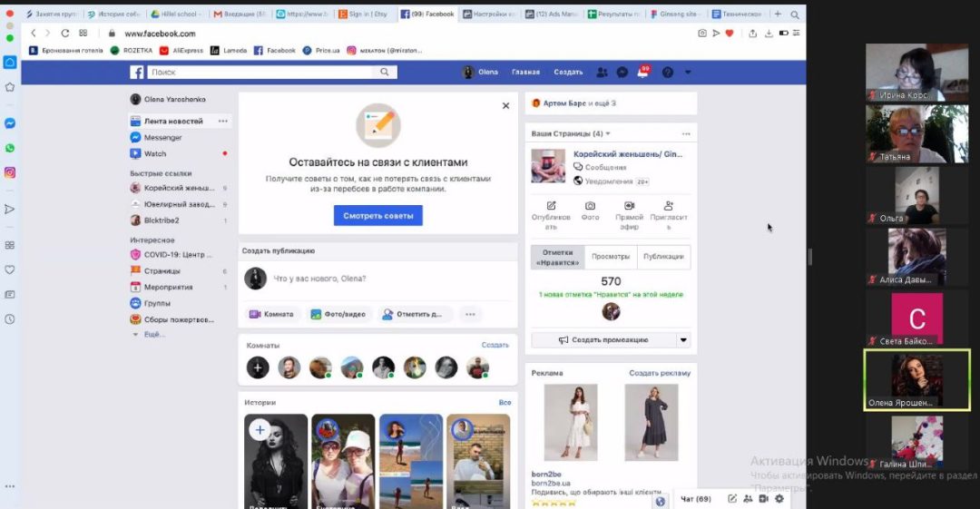Viewport: 980px width, 509px height.
Task: Click the Смотреть советы button
Action: coord(377,216)
